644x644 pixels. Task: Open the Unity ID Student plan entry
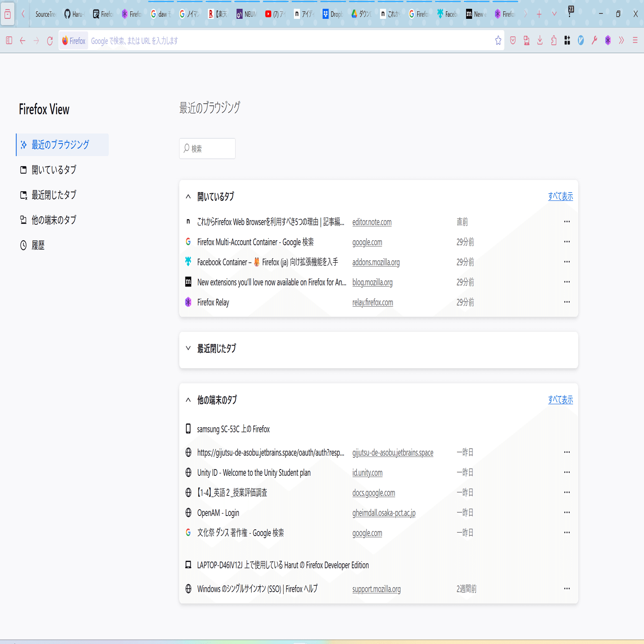254,473
